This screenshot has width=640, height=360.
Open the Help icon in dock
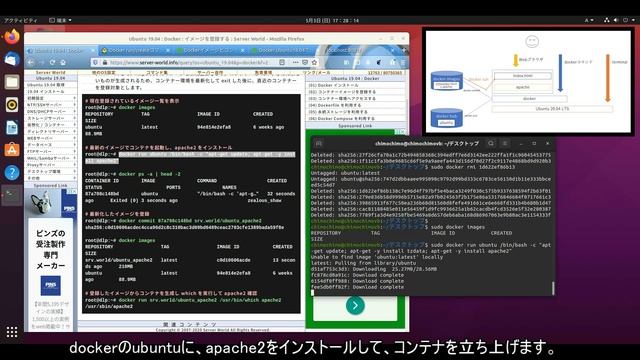pos(12,173)
